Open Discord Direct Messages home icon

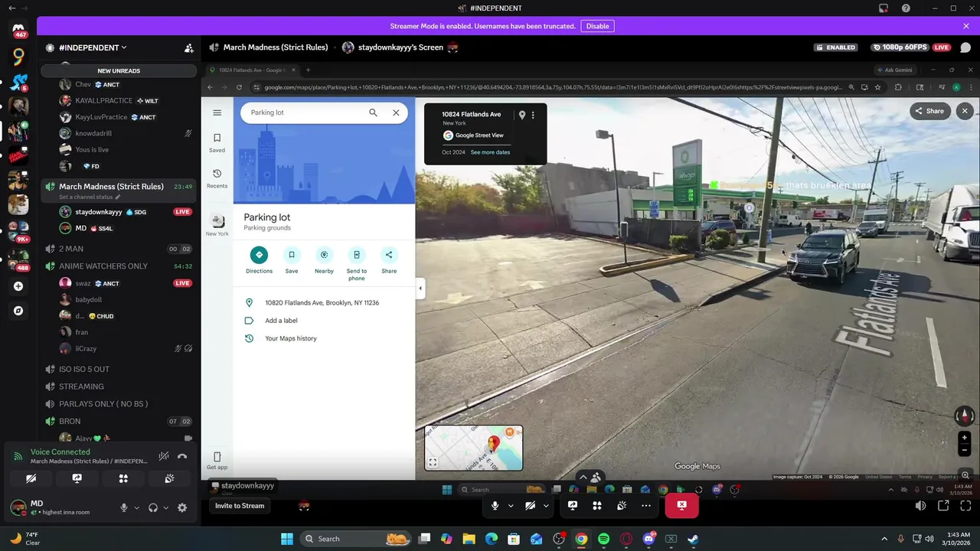[18, 31]
